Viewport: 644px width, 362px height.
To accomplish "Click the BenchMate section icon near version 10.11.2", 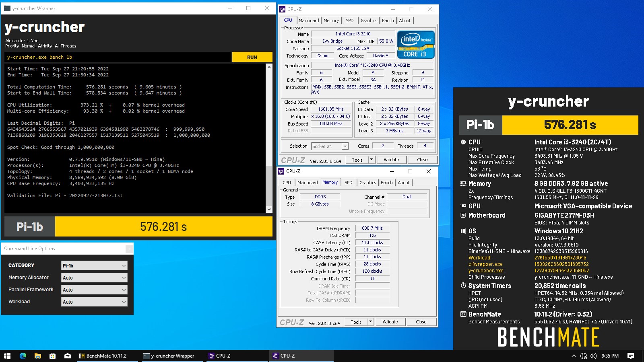I will [x=463, y=314].
